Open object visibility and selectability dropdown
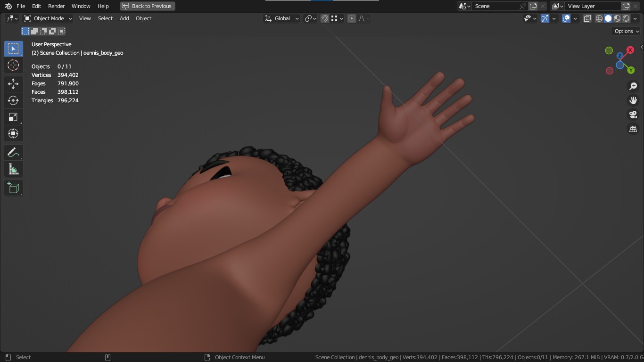 pos(530,18)
